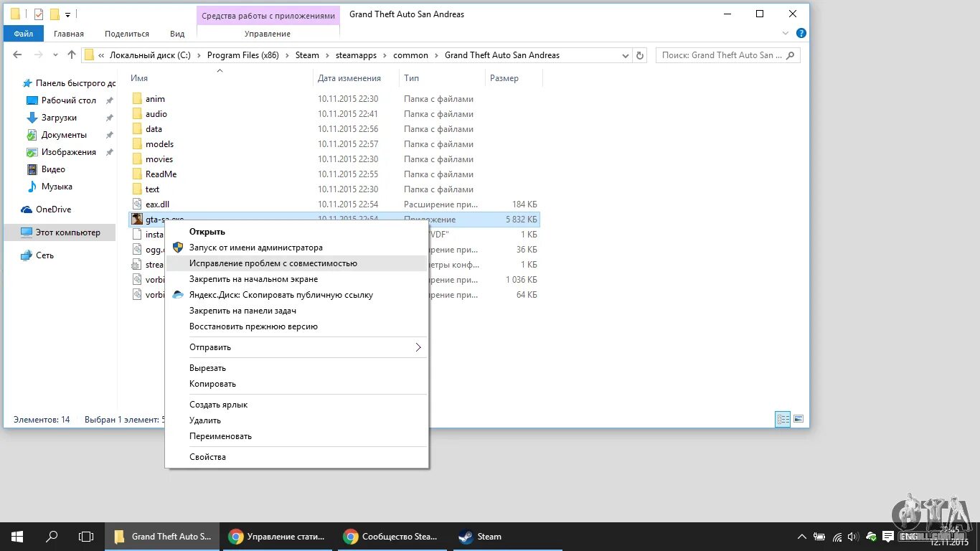Click the forward navigation arrow
Viewport: 980px width, 551px height.
(x=38, y=55)
